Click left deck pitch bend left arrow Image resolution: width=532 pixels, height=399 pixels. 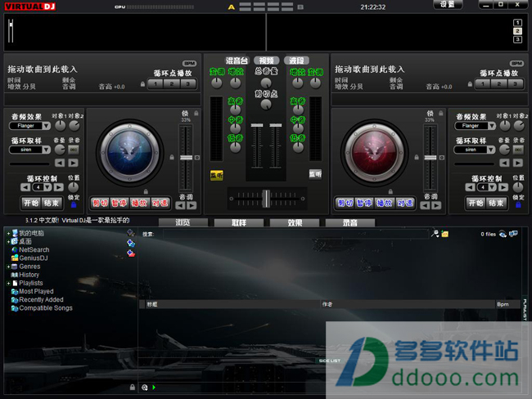coord(181,205)
